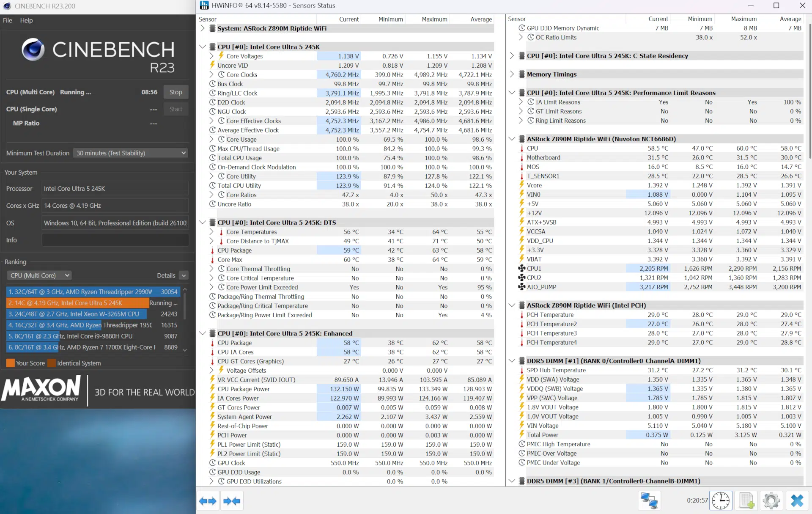Screen dimensions: 812x514
Task: Expand the Memory Timings group
Action: [x=512, y=74]
